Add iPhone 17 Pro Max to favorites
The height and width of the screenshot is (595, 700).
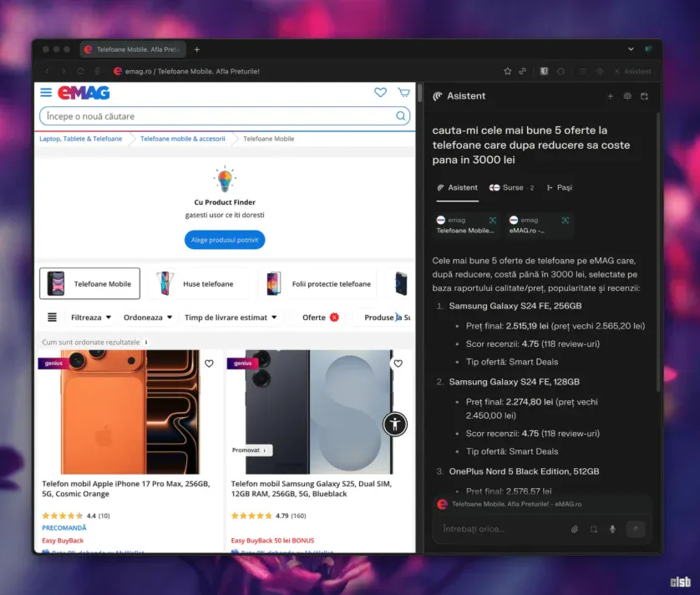click(209, 364)
